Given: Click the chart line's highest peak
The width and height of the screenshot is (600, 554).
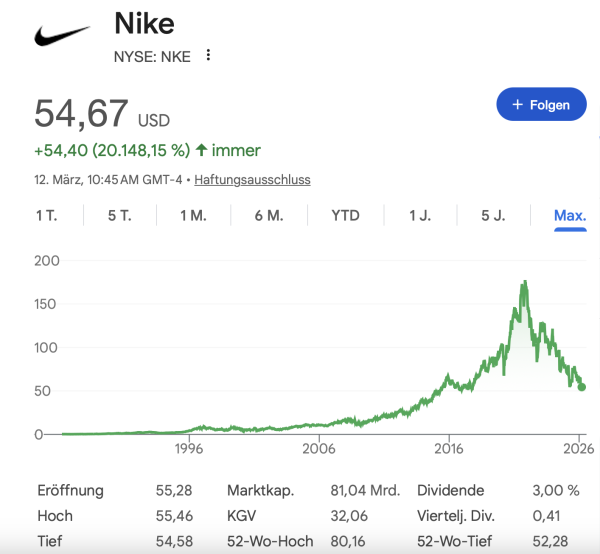Looking at the screenshot, I should [525, 284].
